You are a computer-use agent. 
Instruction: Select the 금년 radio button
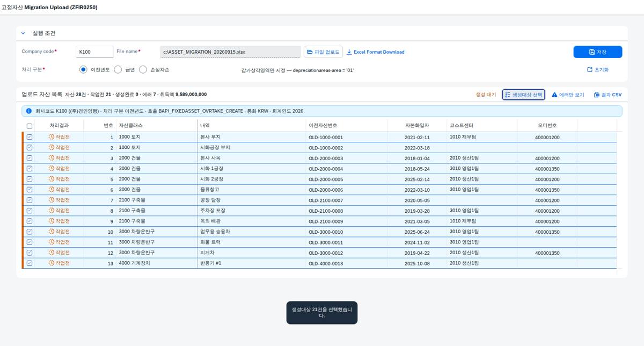point(118,70)
